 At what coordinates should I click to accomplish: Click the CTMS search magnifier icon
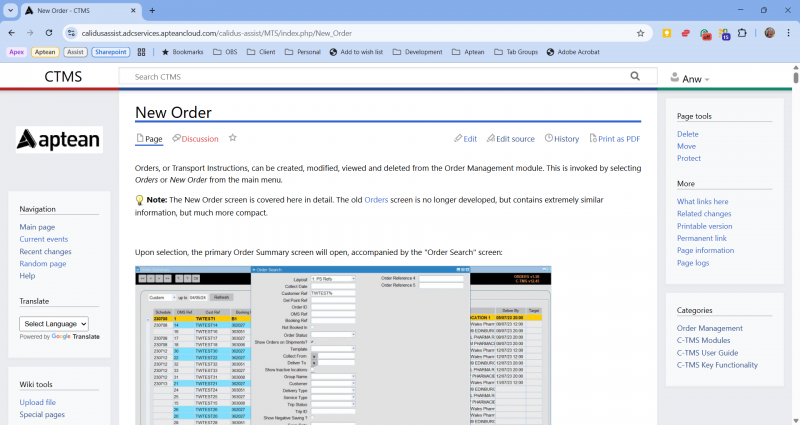(x=635, y=76)
